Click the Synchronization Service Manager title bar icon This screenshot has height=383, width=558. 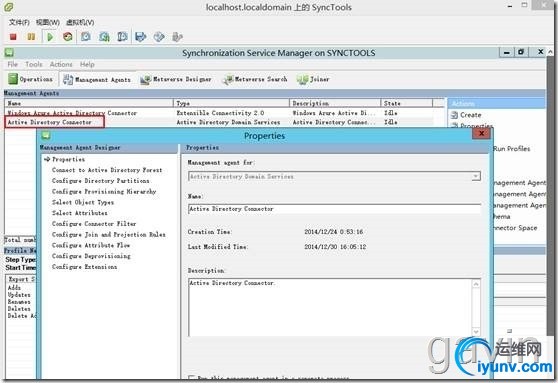click(x=9, y=53)
